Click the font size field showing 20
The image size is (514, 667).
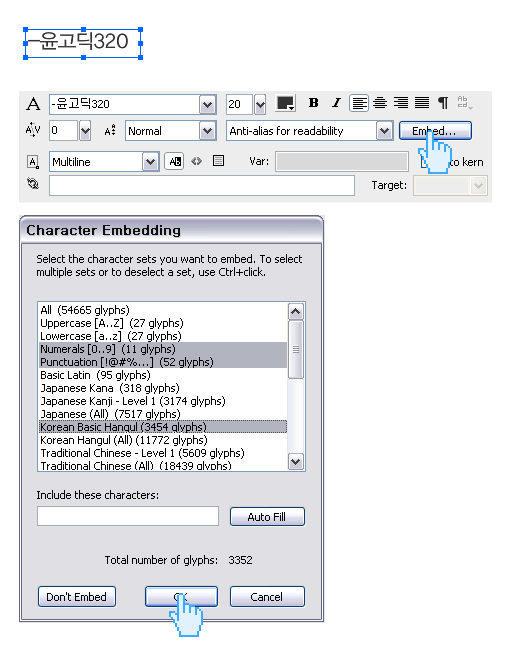pyautogui.click(x=240, y=104)
